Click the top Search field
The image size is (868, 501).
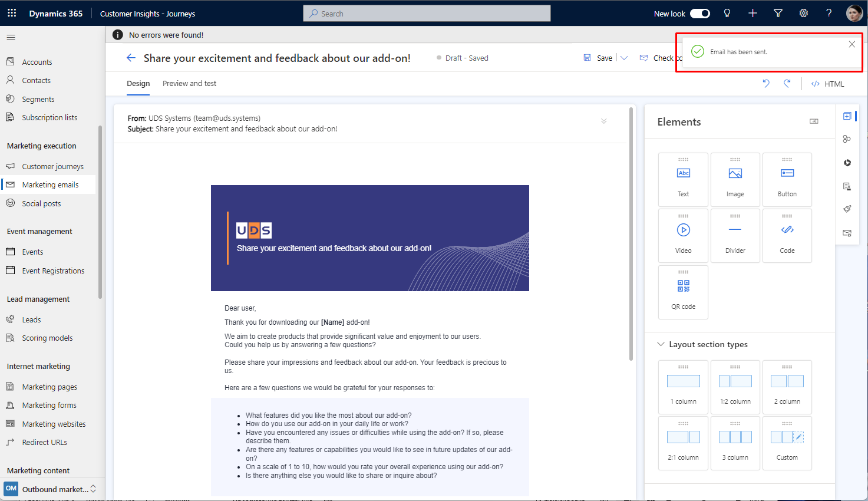tap(427, 13)
